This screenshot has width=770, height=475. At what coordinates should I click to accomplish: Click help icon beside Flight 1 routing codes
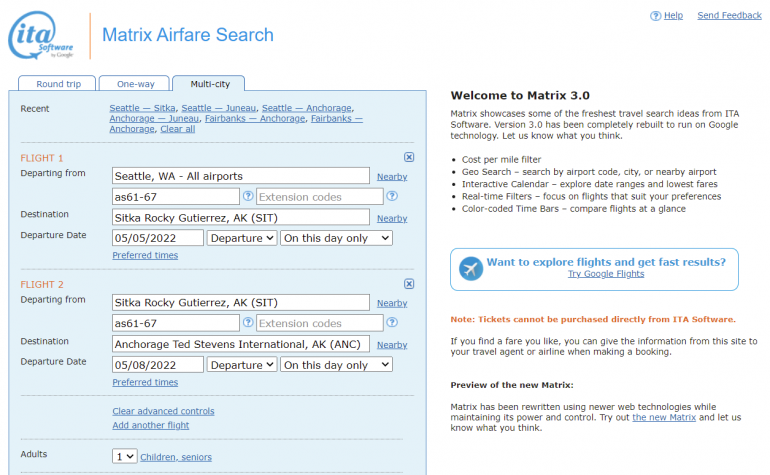[x=248, y=196]
